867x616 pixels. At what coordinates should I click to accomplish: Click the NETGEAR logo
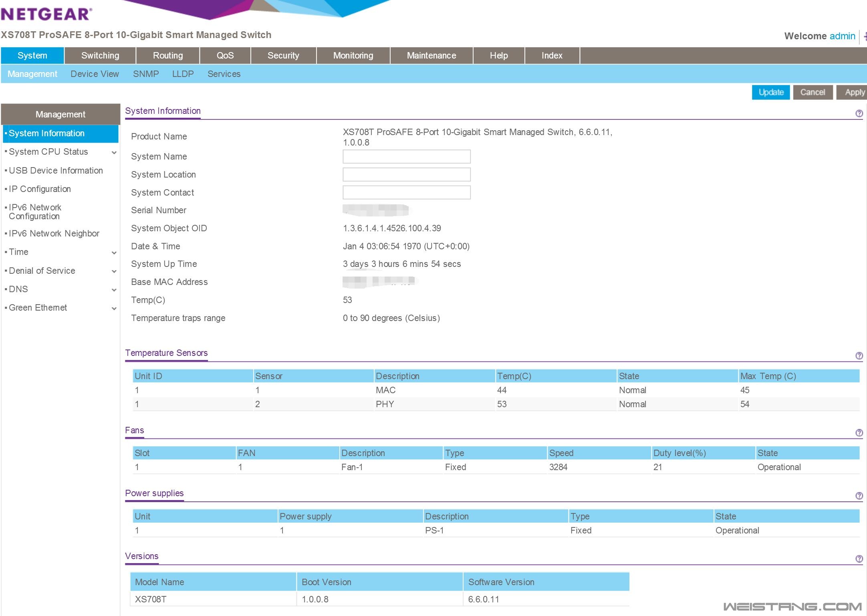tap(46, 14)
